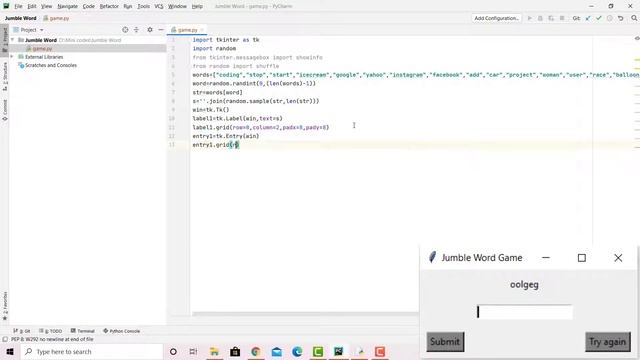Click the 'import random' code line
Viewport: 640px width, 360px height.
pyautogui.click(x=214, y=49)
